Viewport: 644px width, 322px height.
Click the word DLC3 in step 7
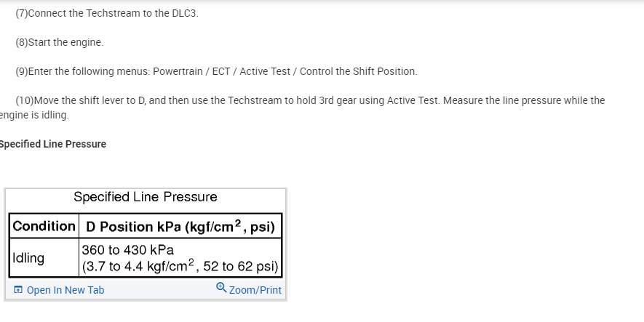pyautogui.click(x=184, y=14)
